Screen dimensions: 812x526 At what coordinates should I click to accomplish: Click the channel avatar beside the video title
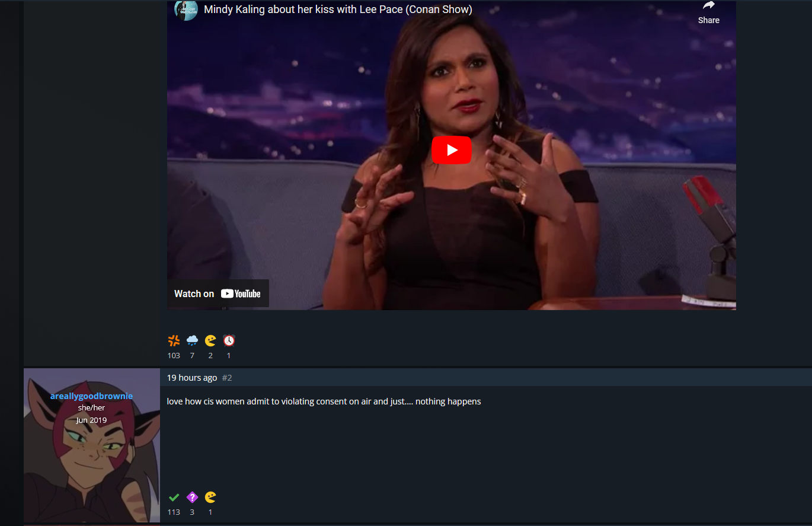click(186, 10)
